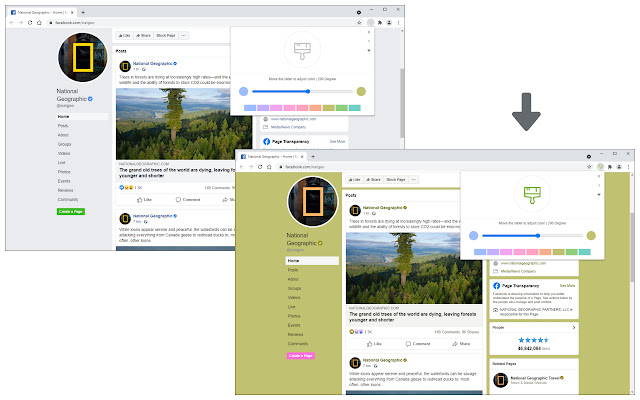Pick the olive swatch in olive window popup palette
Viewport: 640px width, 400px height.
[x=558, y=252]
